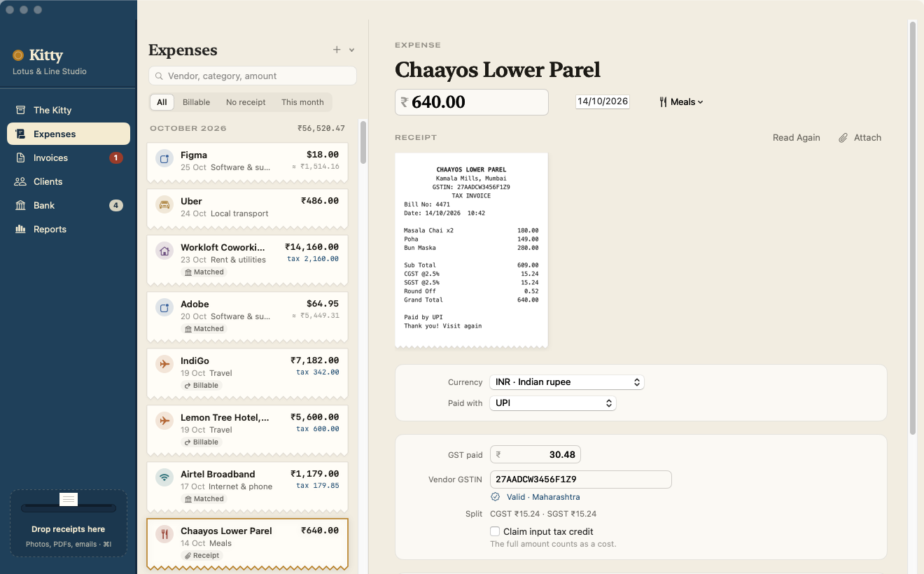Image resolution: width=924 pixels, height=574 pixels.
Task: Click Valid · Maharashtra link
Action: 543,497
